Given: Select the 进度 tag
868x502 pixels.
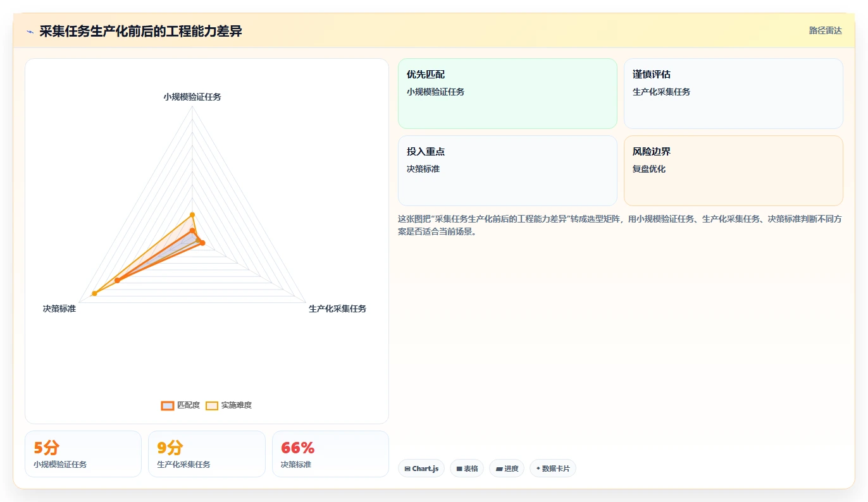Looking at the screenshot, I should (507, 468).
